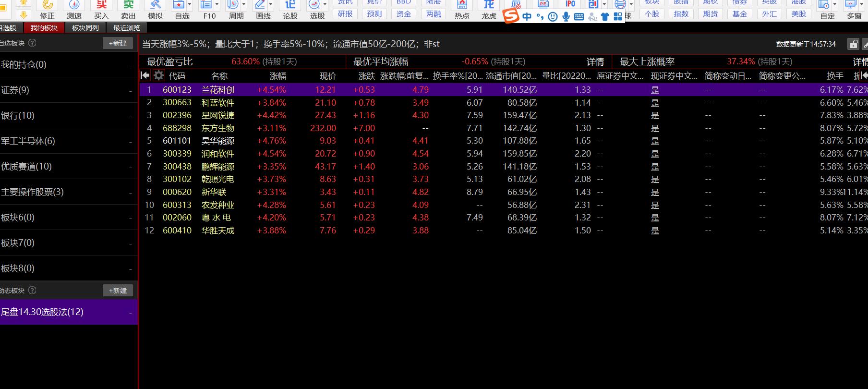Image resolution: width=868 pixels, height=389 pixels.
Task: Open dropdown arrow next to 画线
Action: 271,4
